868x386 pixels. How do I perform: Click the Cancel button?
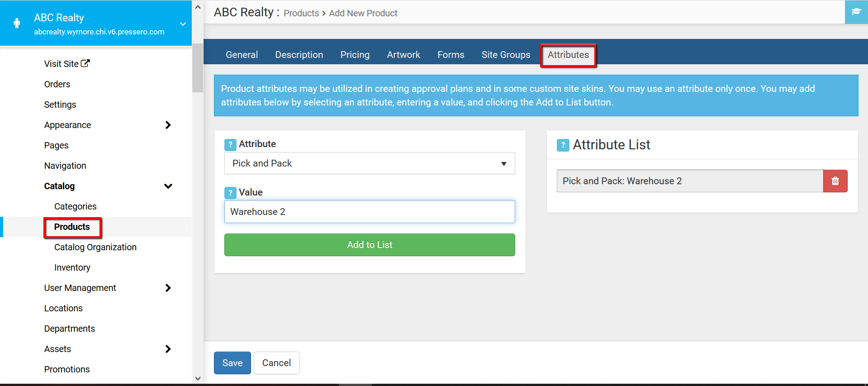click(x=276, y=363)
